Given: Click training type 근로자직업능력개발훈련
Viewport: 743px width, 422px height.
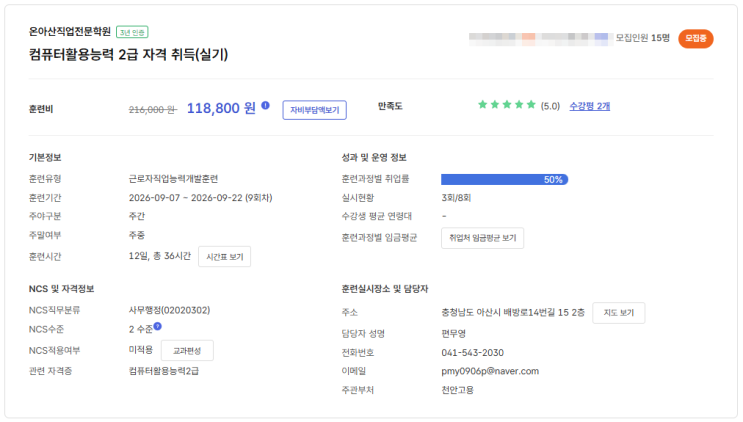Looking at the screenshot, I should click(x=173, y=179).
